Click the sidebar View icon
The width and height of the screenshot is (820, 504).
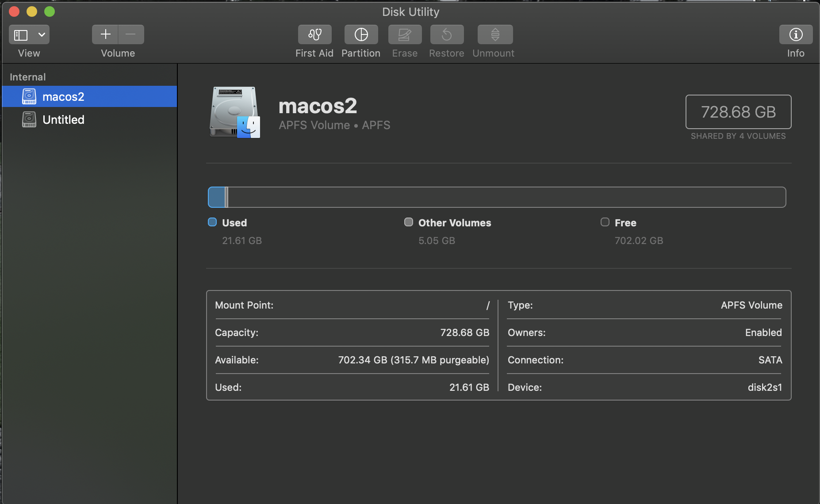tap(21, 34)
